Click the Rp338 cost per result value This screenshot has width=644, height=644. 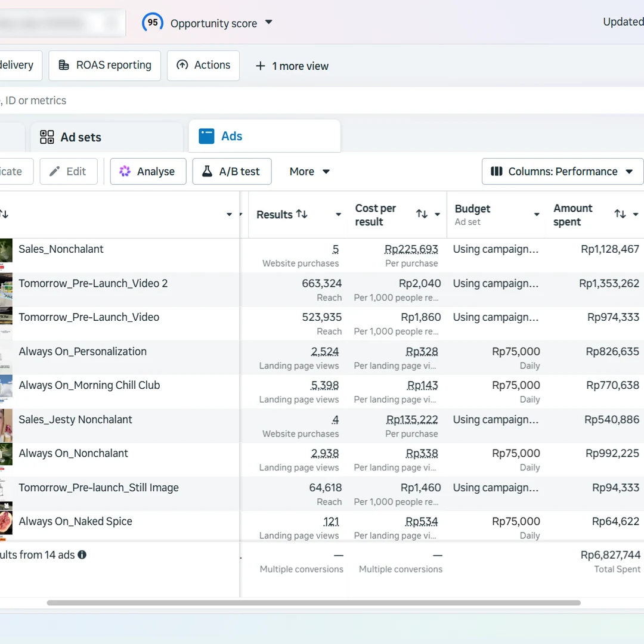pyautogui.click(x=422, y=453)
